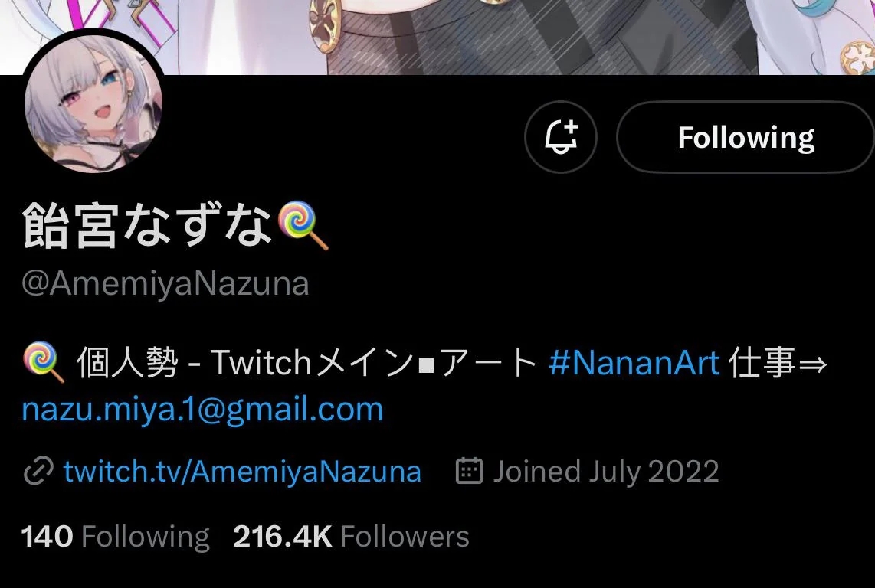Click the #NananArt hashtag

click(634, 363)
